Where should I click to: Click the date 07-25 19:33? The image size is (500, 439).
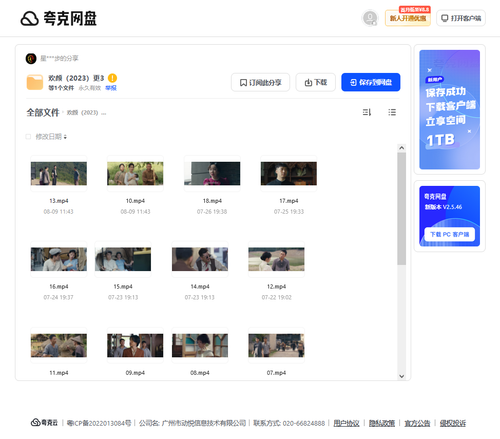point(289,212)
